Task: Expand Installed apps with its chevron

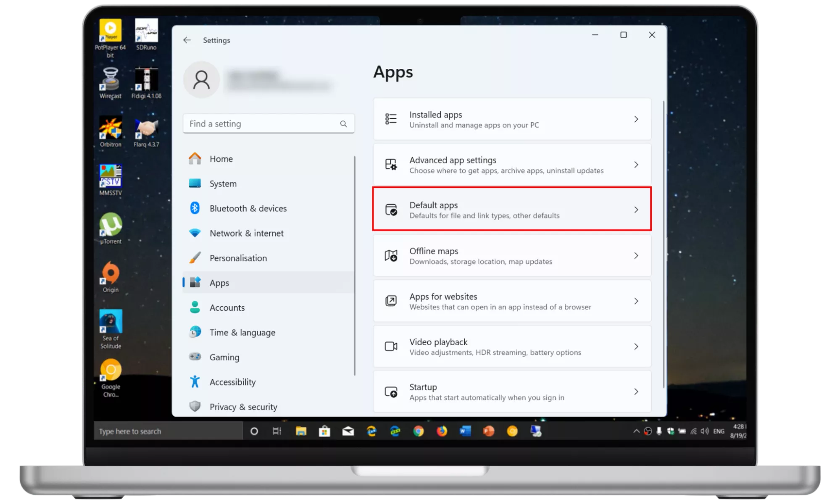Action: tap(636, 119)
